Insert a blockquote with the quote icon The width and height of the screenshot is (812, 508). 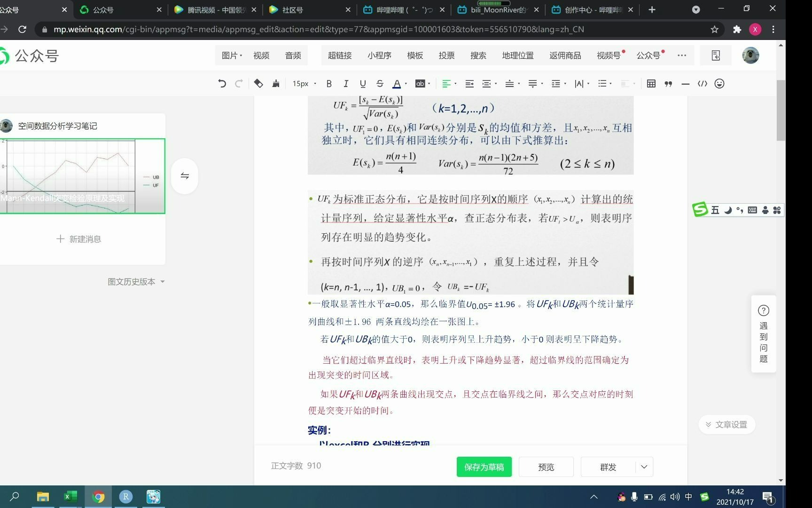(668, 84)
